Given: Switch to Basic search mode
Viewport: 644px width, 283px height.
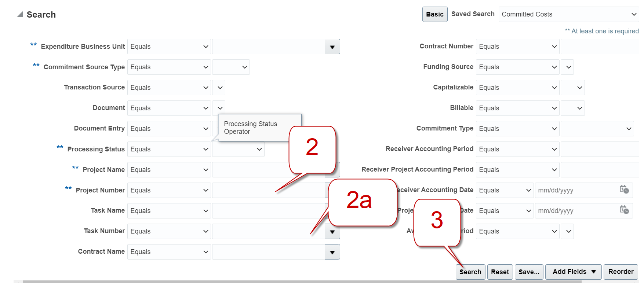Looking at the screenshot, I should [x=435, y=14].
